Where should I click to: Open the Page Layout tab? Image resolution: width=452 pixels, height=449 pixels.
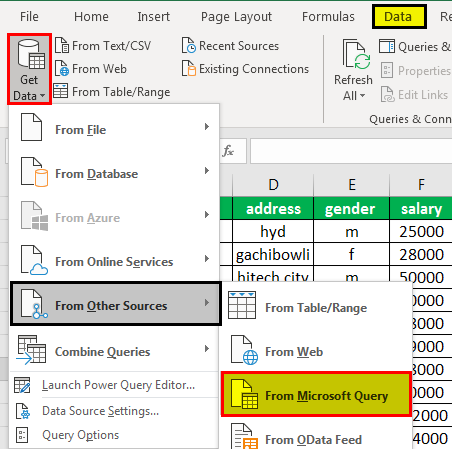(236, 16)
